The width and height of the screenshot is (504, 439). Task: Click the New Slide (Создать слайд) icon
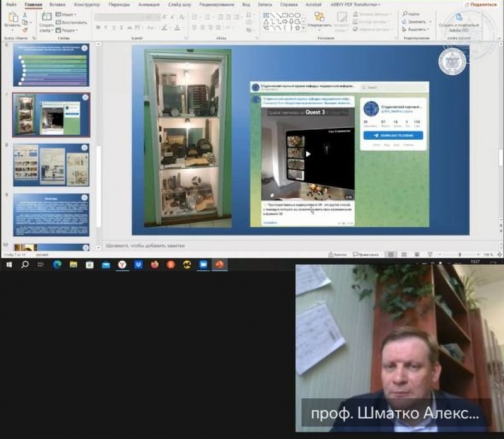click(47, 17)
